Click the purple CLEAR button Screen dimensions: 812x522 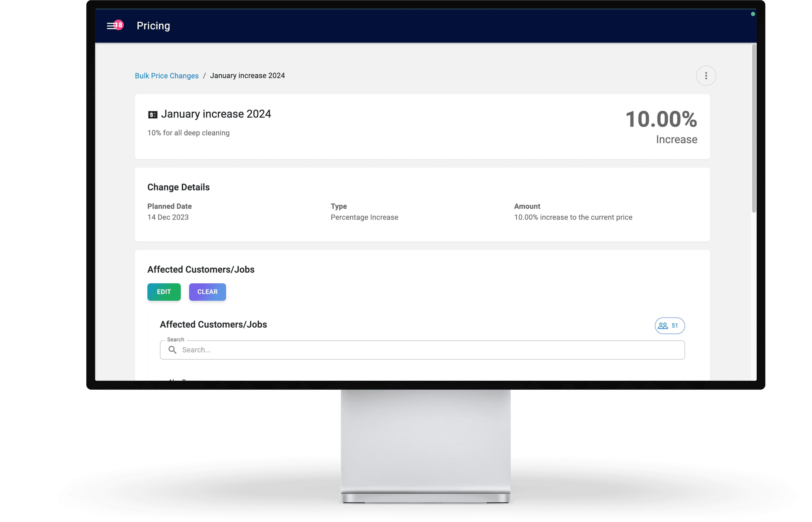coord(207,291)
